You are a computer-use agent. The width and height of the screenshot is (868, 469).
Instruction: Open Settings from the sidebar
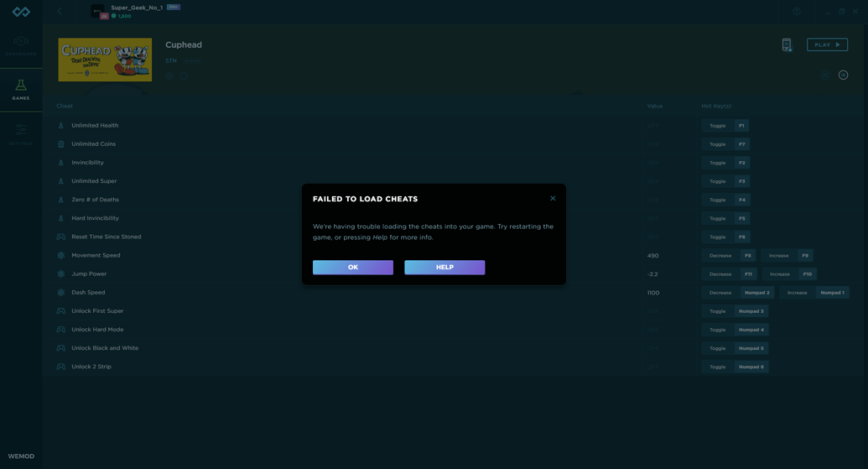[x=21, y=134]
